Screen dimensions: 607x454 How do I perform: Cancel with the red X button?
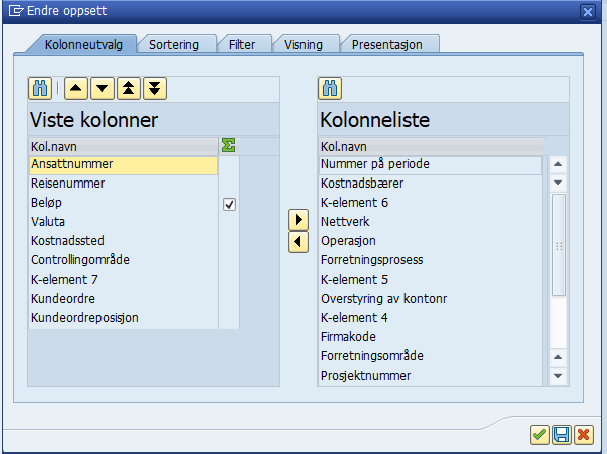584,435
